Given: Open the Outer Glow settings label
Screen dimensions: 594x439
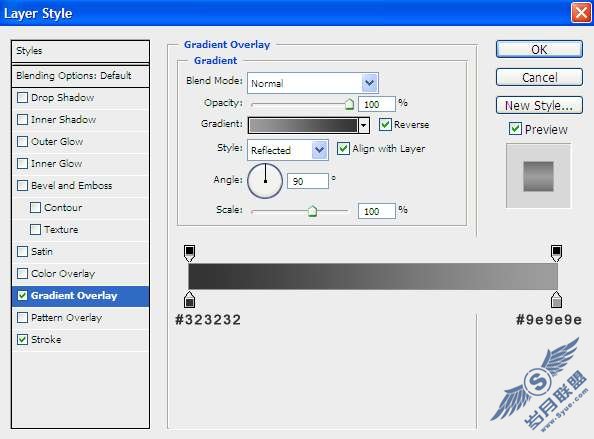Looking at the screenshot, I should 57,142.
